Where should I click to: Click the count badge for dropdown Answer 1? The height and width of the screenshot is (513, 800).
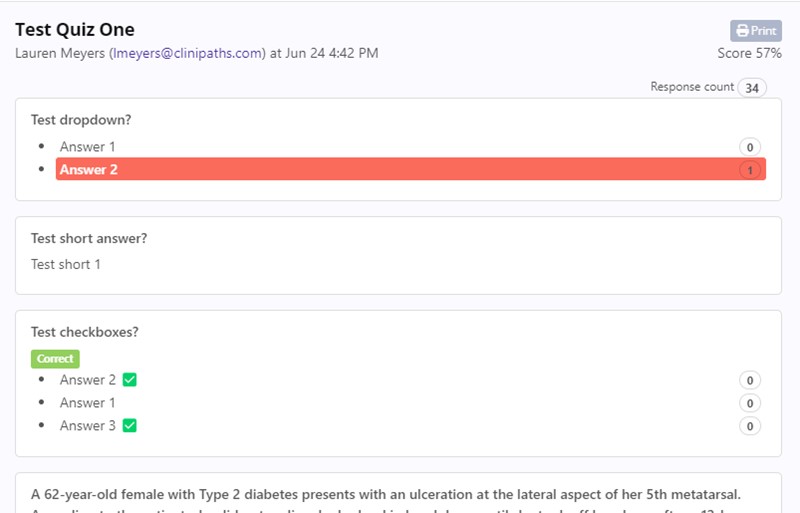pos(750,147)
